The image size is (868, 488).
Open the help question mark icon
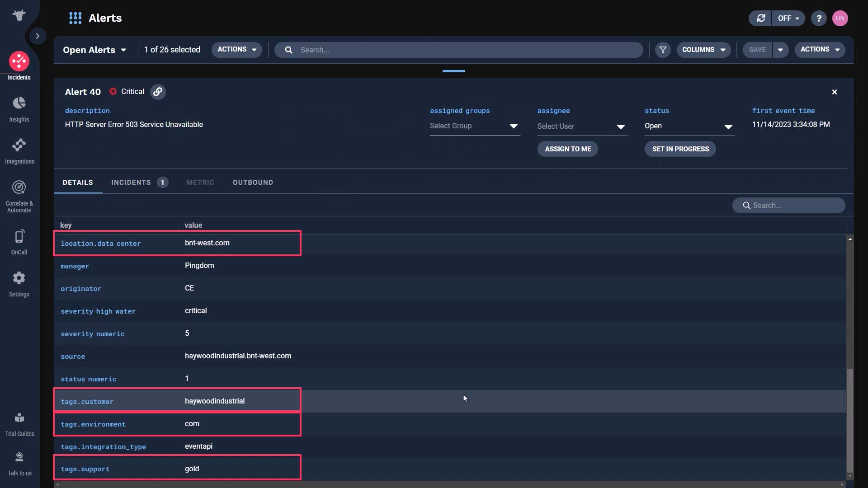819,18
